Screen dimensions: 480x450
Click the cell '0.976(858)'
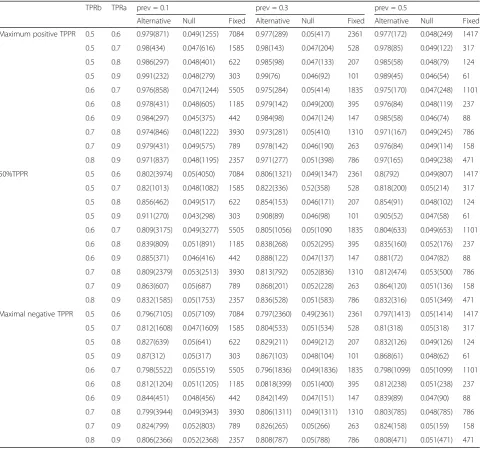click(153, 90)
